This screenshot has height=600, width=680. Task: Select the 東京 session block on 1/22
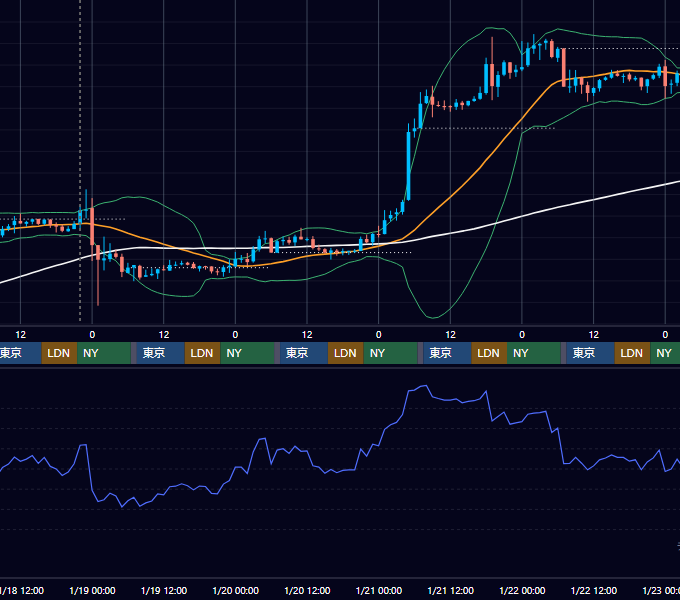click(590, 353)
